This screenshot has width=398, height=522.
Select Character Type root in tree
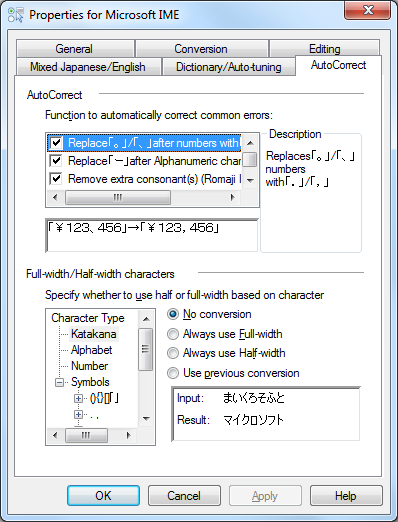(88, 318)
